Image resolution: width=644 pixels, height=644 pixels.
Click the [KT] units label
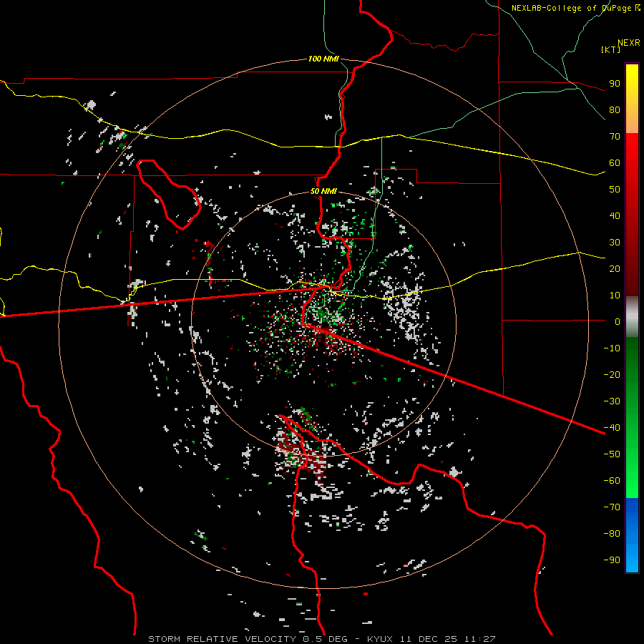[x=610, y=49]
